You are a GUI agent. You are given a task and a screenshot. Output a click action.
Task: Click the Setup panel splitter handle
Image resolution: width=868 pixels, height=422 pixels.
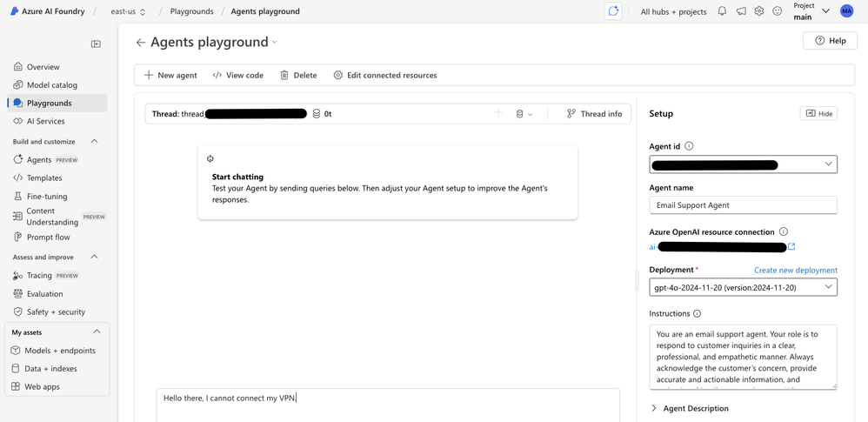pos(638,281)
